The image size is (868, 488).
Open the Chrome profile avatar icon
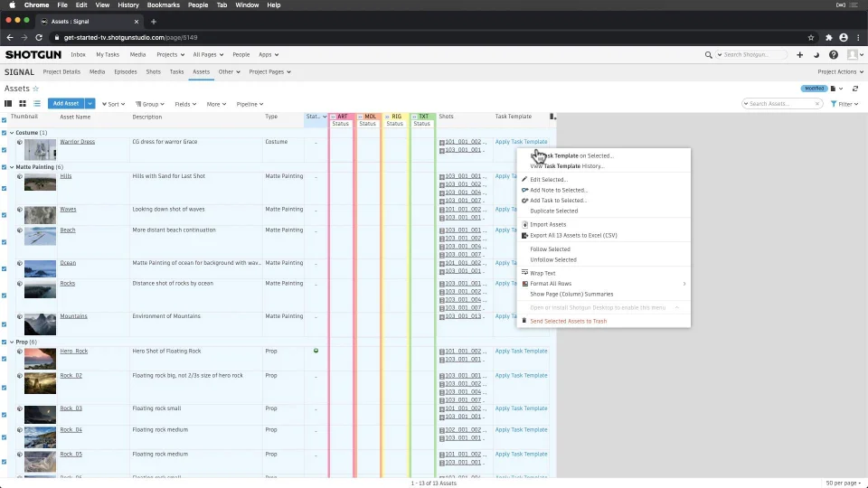[x=843, y=38]
